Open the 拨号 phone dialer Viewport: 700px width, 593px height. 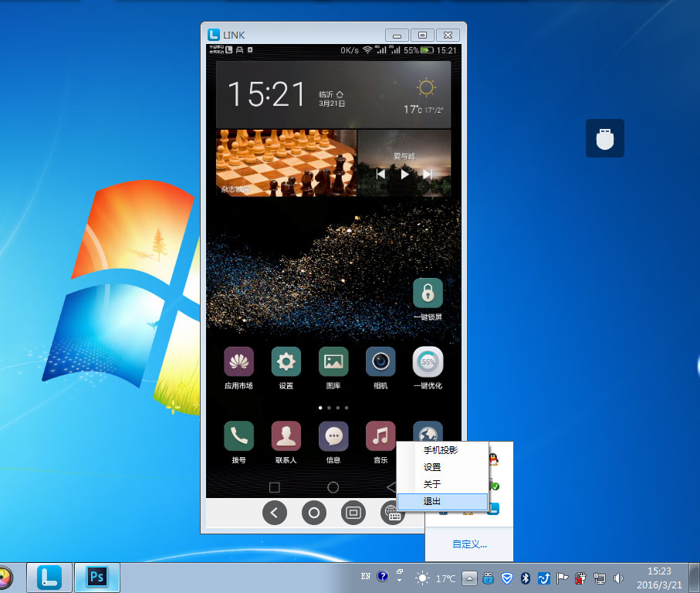[238, 436]
